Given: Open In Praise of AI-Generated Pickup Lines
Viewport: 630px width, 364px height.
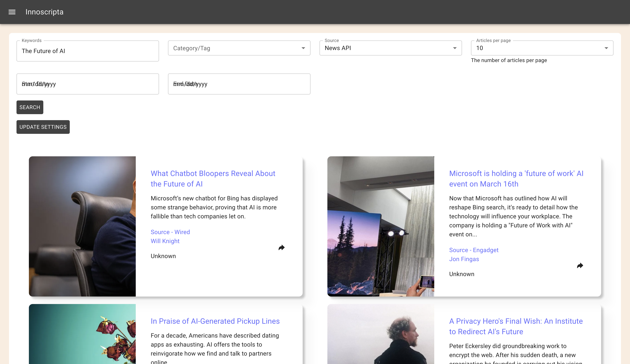Looking at the screenshot, I should [215, 321].
